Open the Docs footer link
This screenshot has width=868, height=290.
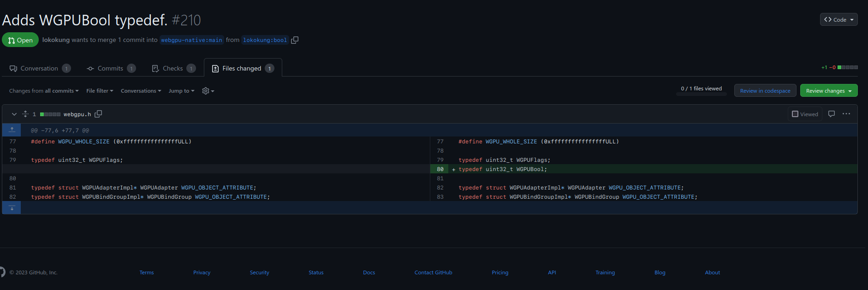[x=369, y=272]
